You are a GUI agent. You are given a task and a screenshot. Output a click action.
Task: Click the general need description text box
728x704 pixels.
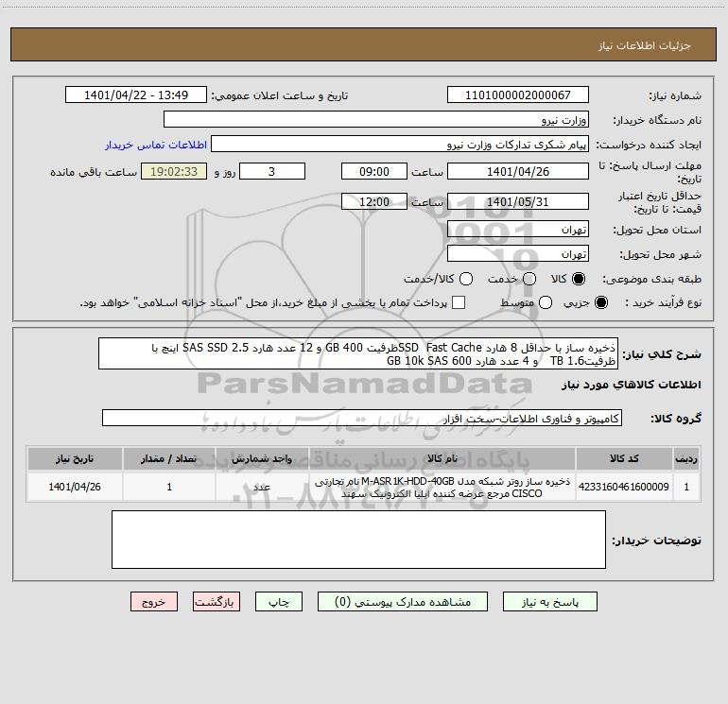[358, 353]
